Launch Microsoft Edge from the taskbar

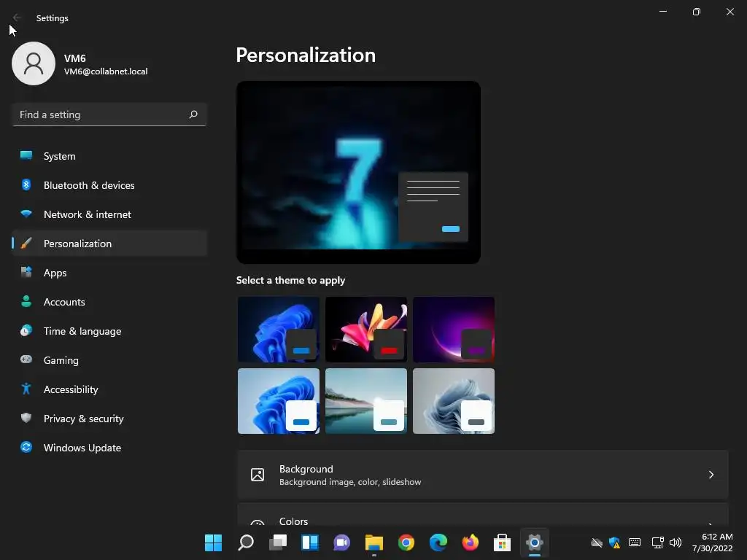pyautogui.click(x=438, y=542)
